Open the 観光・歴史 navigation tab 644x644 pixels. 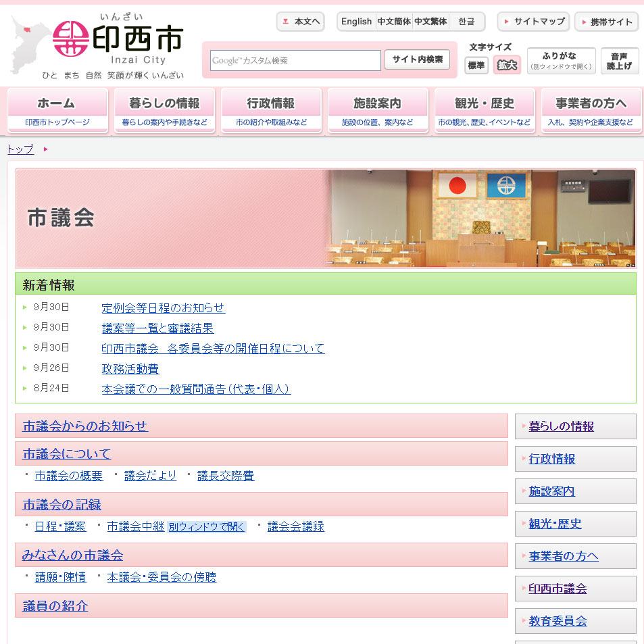click(484, 111)
